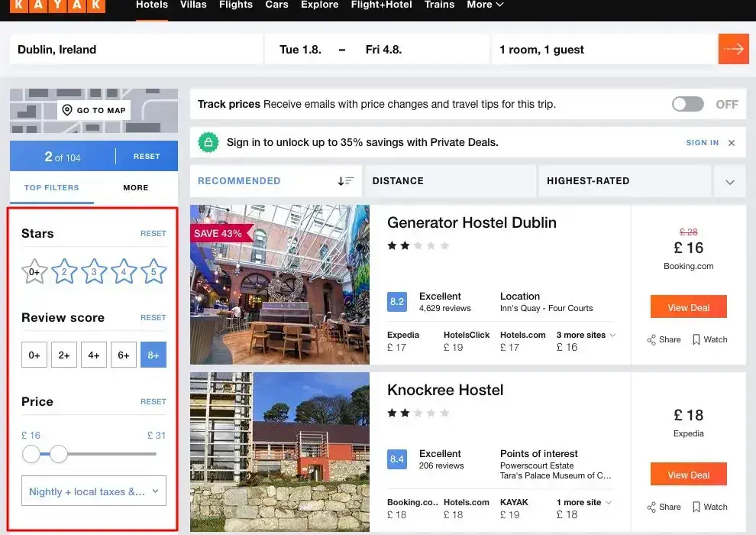Select the 4 star rating filter

[124, 271]
